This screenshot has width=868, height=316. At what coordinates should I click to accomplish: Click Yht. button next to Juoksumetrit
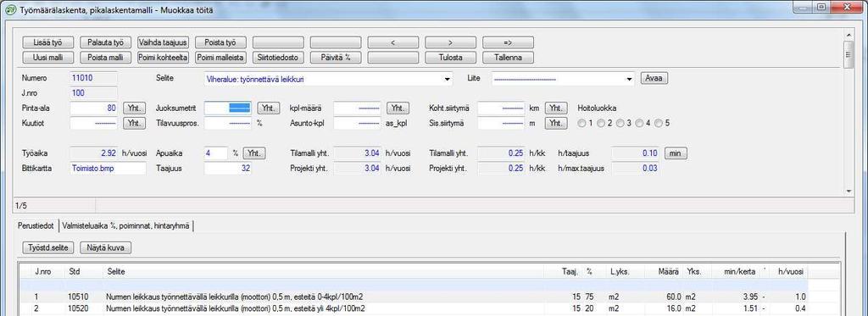[x=268, y=108]
